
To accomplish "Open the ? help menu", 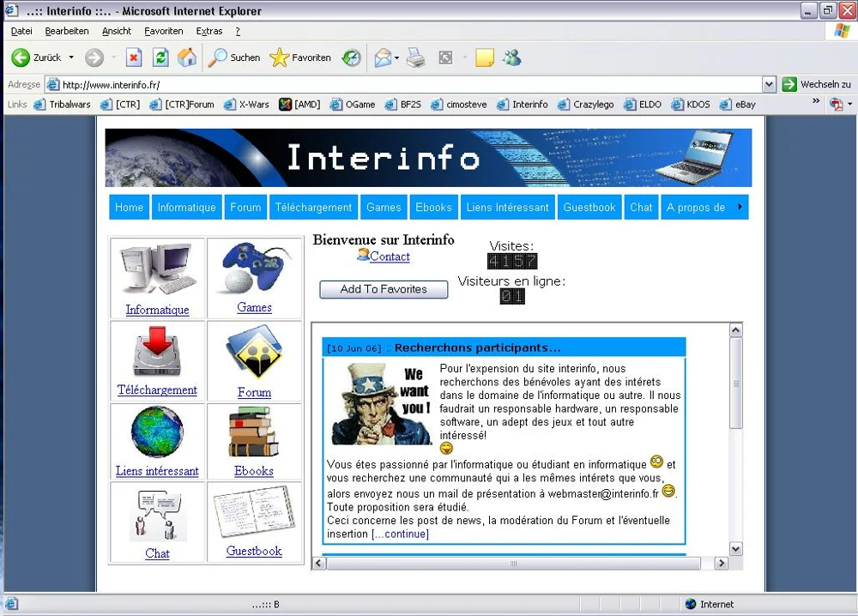I will [x=238, y=31].
